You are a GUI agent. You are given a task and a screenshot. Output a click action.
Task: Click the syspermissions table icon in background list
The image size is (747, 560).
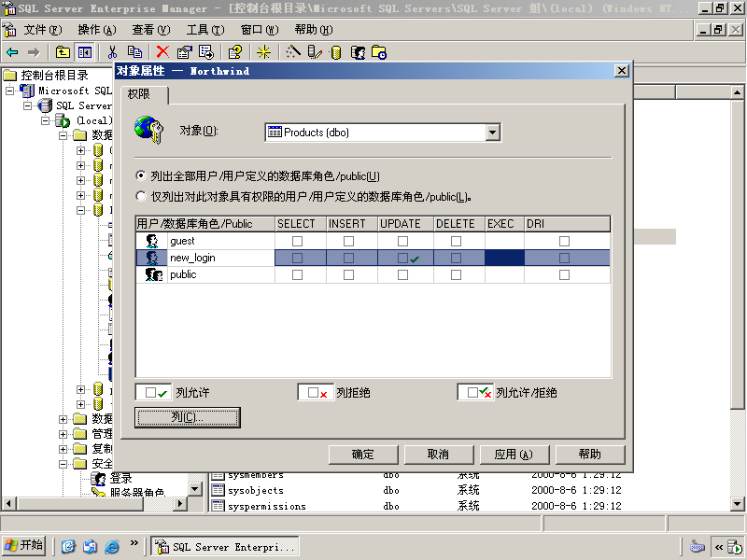point(218,506)
